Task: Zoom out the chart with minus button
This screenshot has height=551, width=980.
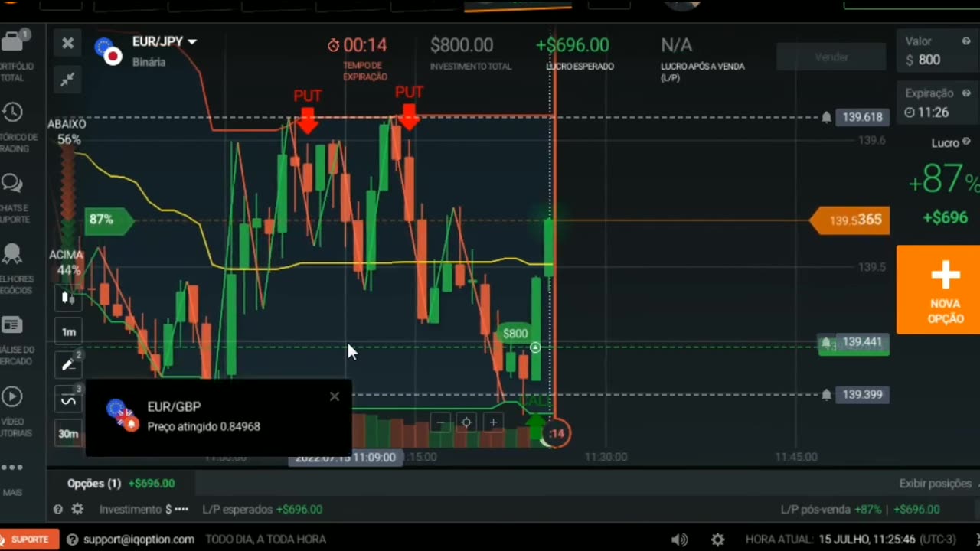Action: (439, 422)
